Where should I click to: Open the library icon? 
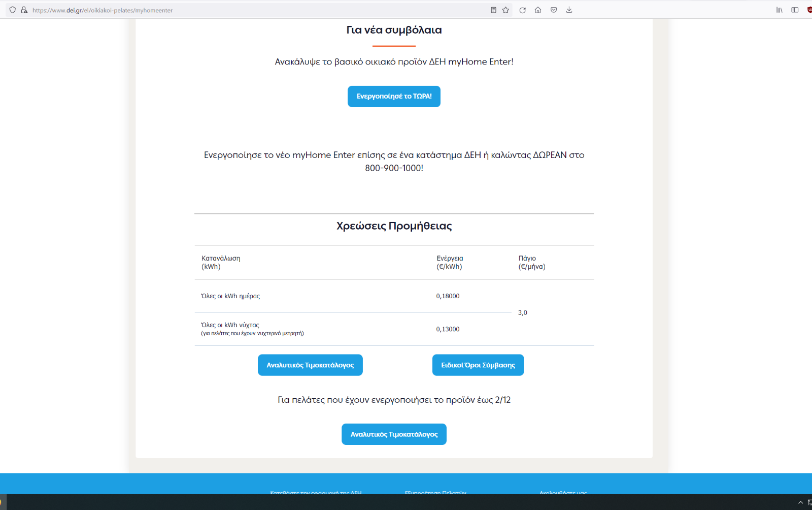coord(779,10)
